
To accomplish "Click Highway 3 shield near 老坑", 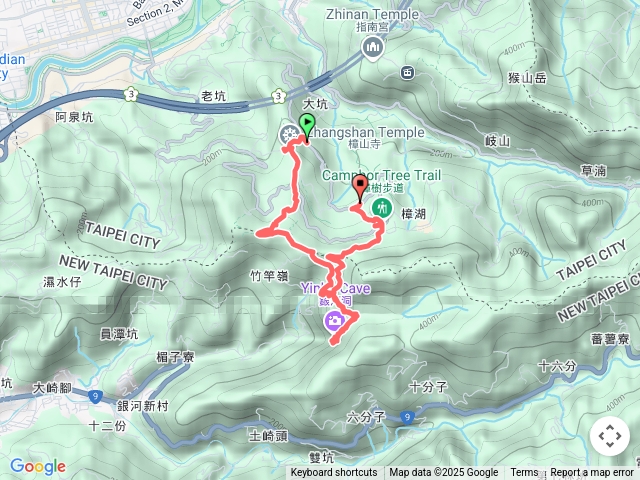I will click(x=278, y=96).
